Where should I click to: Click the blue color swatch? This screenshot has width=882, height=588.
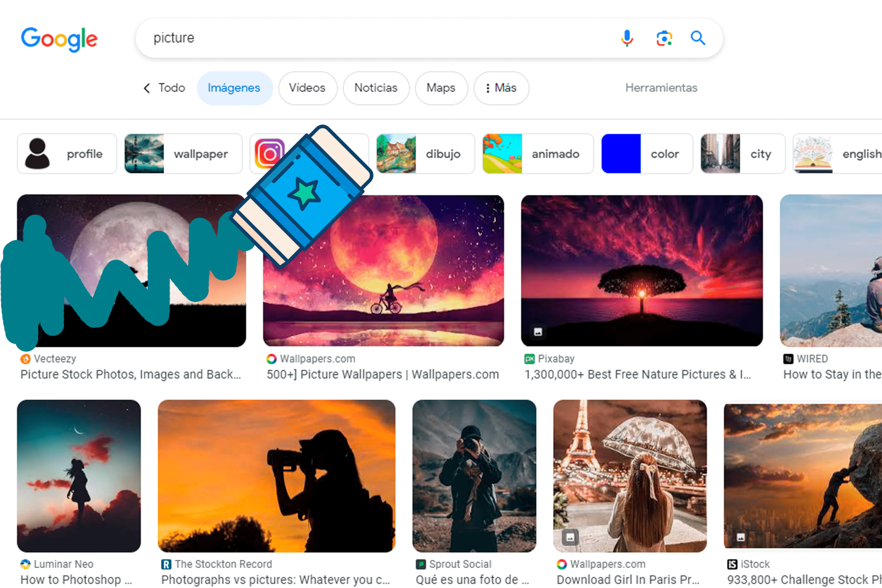pos(621,154)
